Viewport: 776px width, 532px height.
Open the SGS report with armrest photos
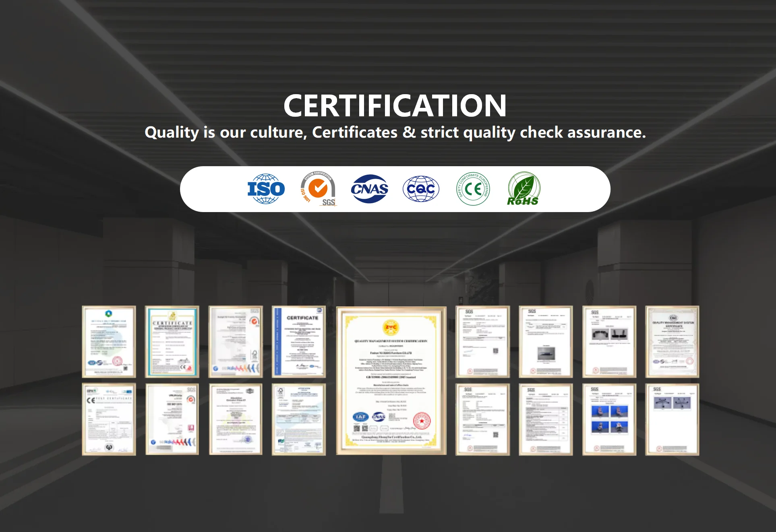[x=609, y=342]
